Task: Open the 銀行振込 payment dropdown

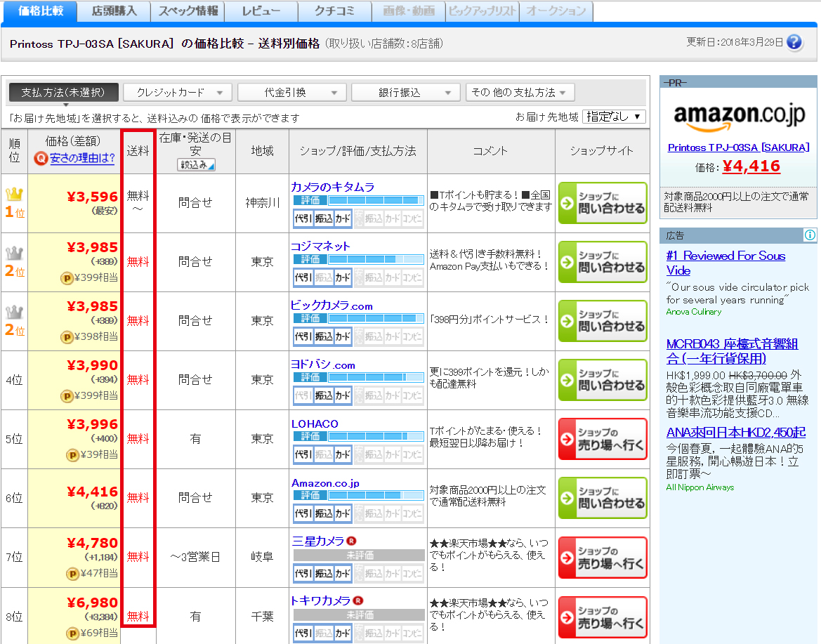Action: pyautogui.click(x=406, y=93)
